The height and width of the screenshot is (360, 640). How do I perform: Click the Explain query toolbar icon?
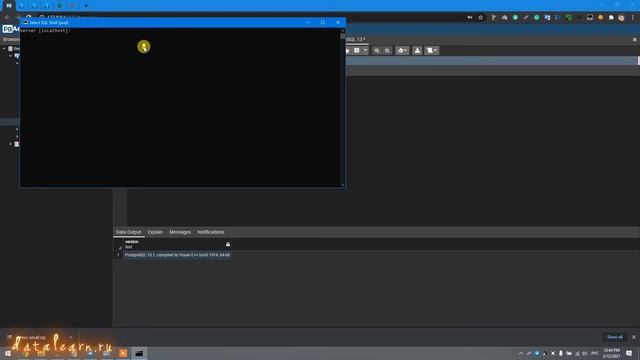(377, 51)
